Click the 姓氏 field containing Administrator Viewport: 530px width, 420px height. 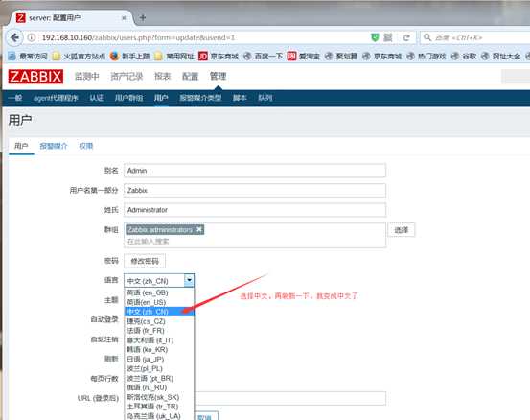tap(255, 210)
